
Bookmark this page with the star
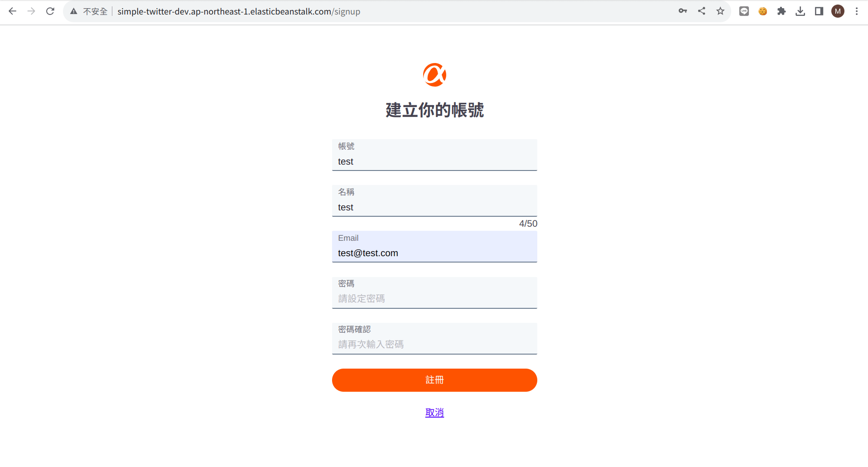click(x=720, y=11)
